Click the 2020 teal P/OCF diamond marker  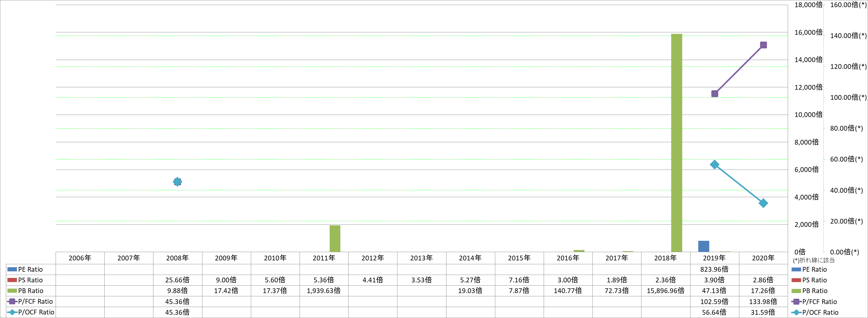point(764,203)
